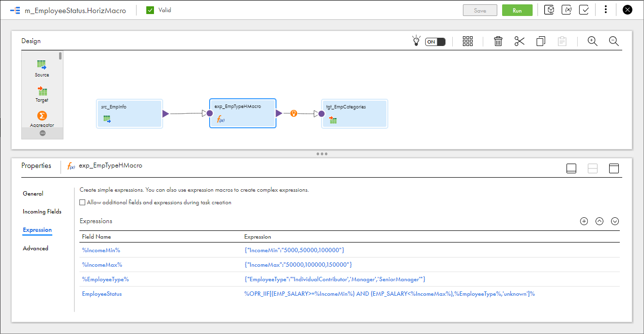The height and width of the screenshot is (334, 644).
Task: Maximize the Properties panel layout icon
Action: point(614,168)
